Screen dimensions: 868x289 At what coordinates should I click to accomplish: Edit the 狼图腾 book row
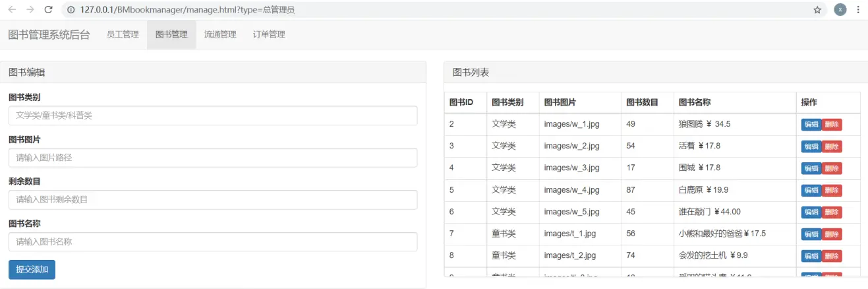pyautogui.click(x=811, y=124)
